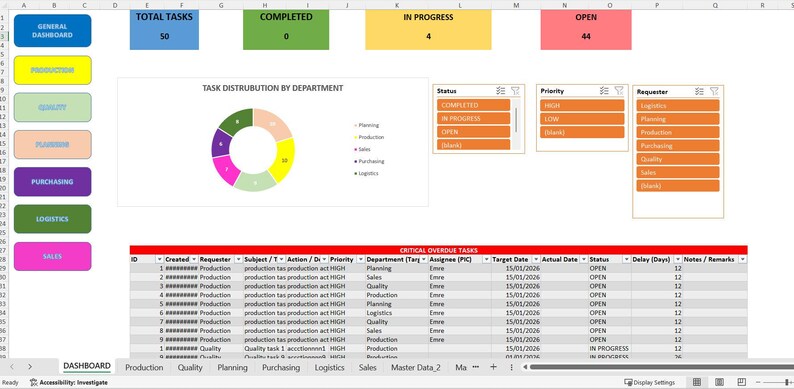
Task: Switch to the DASHBOARD sheet tab
Action: (x=87, y=366)
